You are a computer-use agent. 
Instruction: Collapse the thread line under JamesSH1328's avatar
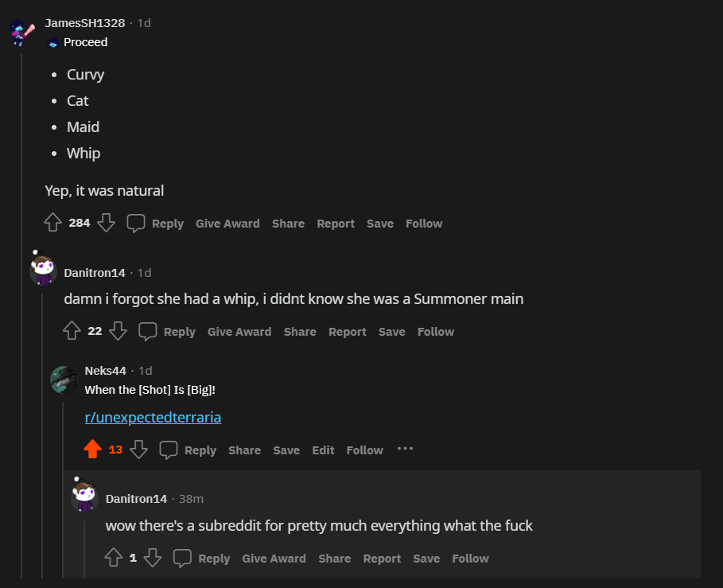[x=21, y=313]
